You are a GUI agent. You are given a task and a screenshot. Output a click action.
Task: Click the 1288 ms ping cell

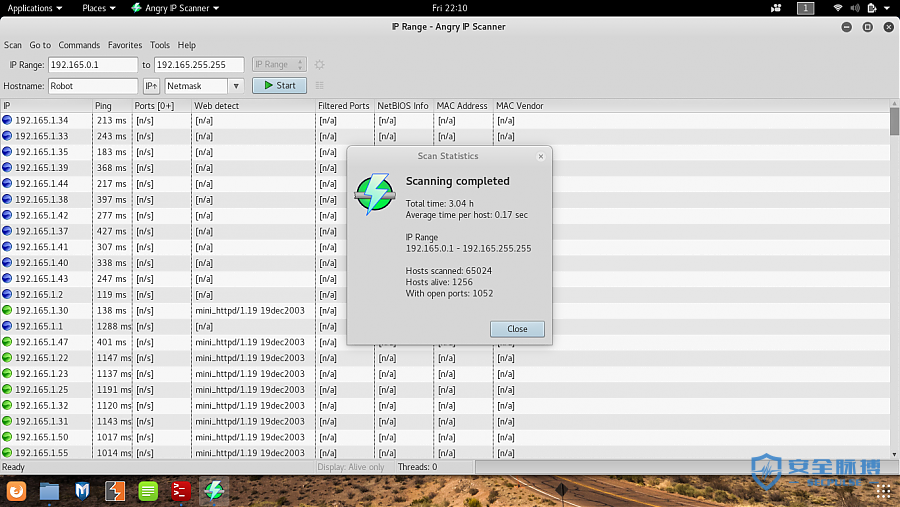tap(112, 326)
